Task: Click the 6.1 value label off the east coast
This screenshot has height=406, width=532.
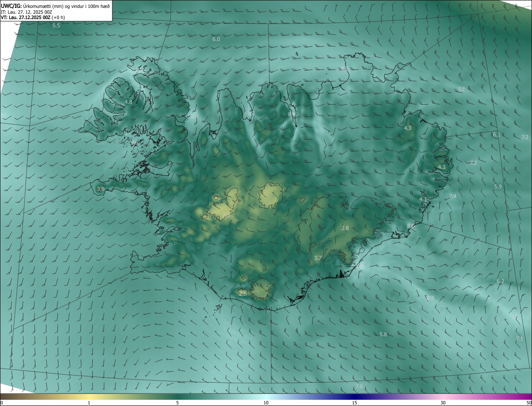Action: (x=497, y=135)
